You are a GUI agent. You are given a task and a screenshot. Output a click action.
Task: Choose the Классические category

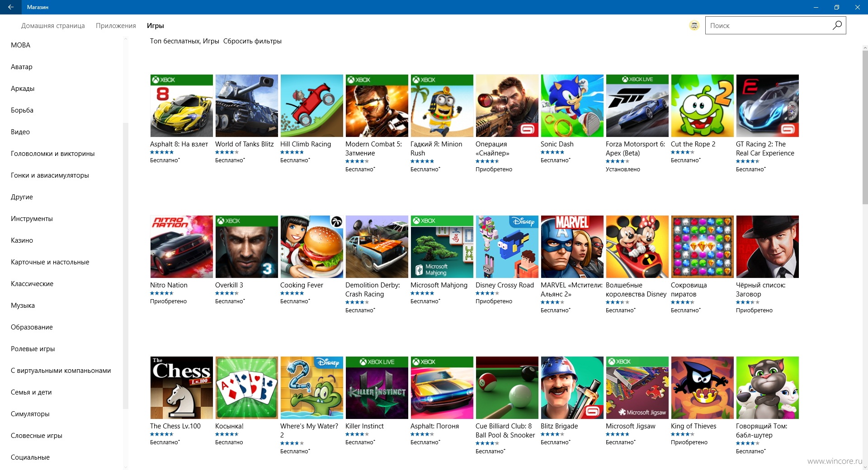(32, 284)
